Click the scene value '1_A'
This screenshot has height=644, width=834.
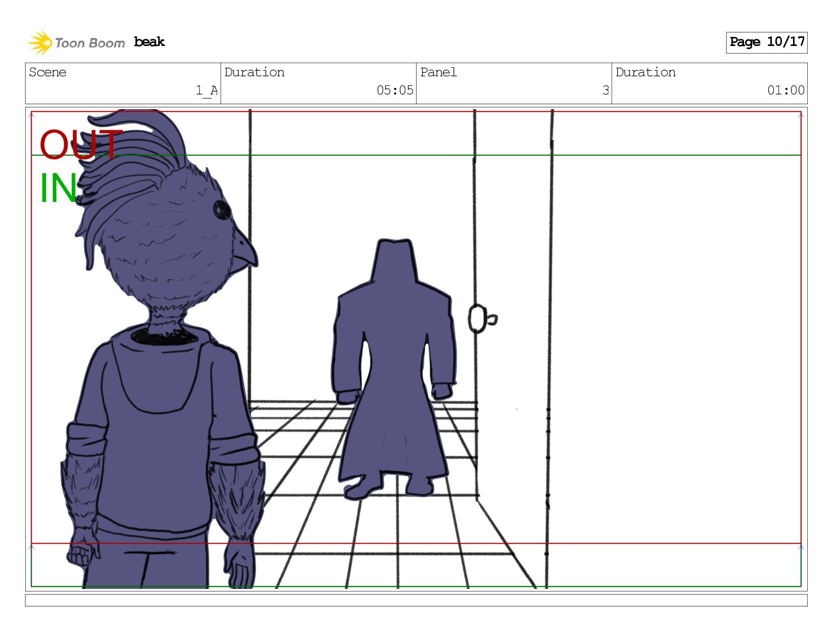(x=206, y=90)
